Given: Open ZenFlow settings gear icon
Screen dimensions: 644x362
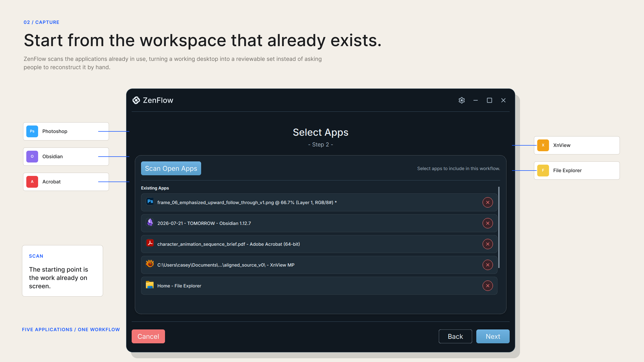Looking at the screenshot, I should click(x=462, y=100).
